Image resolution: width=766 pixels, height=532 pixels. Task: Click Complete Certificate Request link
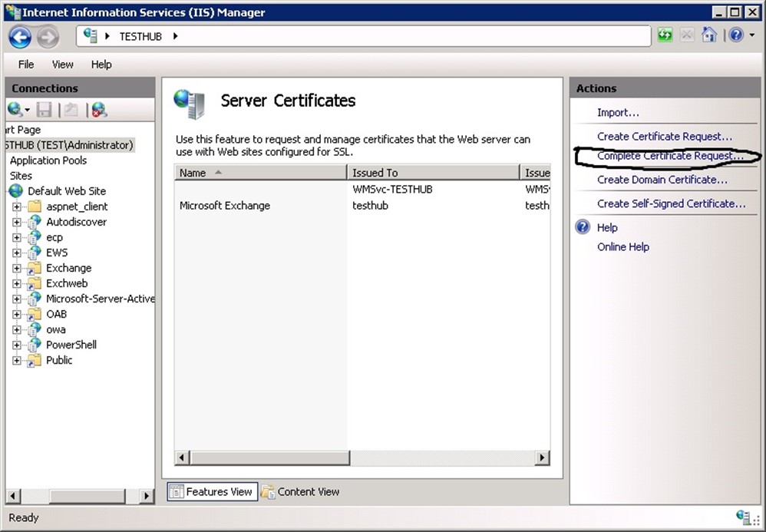[670, 156]
